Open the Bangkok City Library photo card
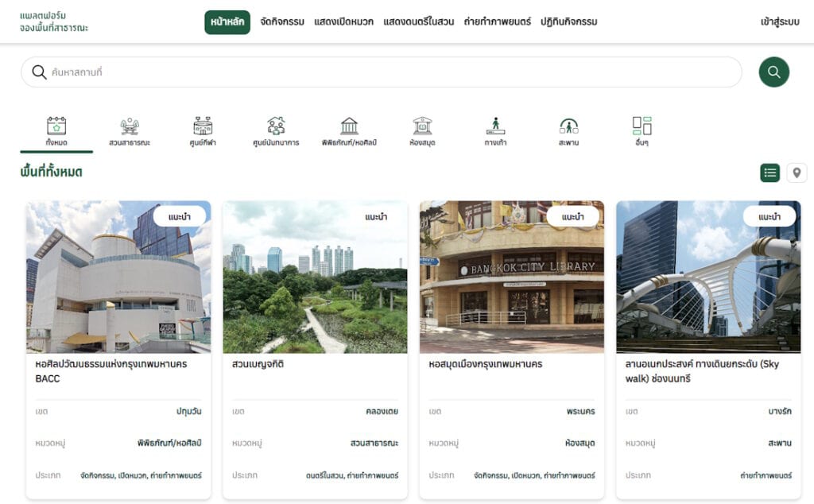814x504 pixels. [x=511, y=277]
